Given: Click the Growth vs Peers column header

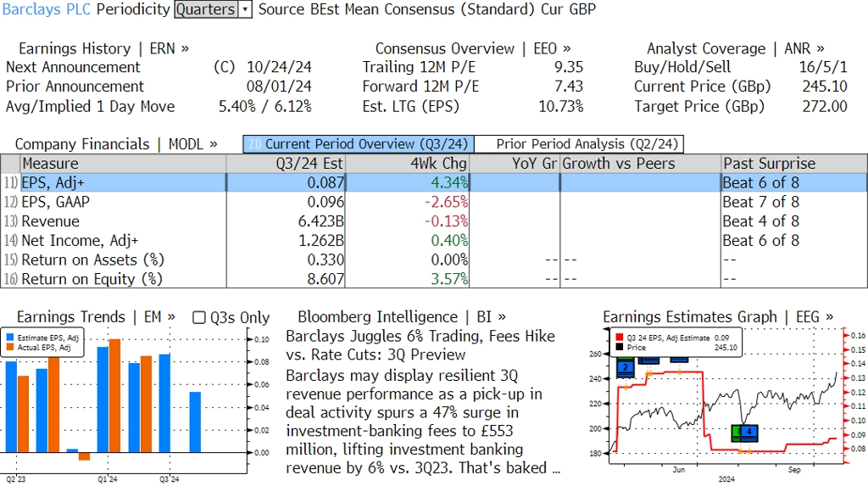Looking at the screenshot, I should 640,164.
